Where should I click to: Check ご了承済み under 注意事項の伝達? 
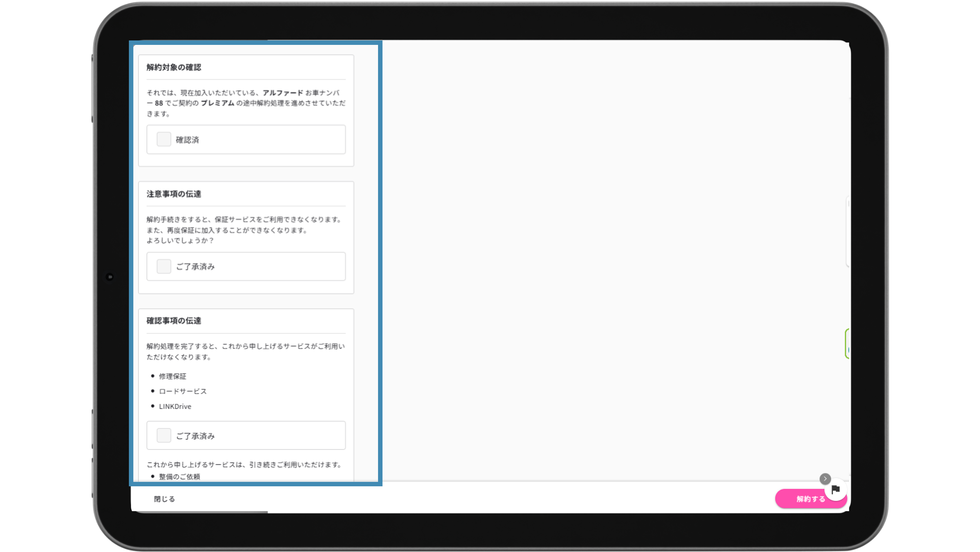coord(164,266)
